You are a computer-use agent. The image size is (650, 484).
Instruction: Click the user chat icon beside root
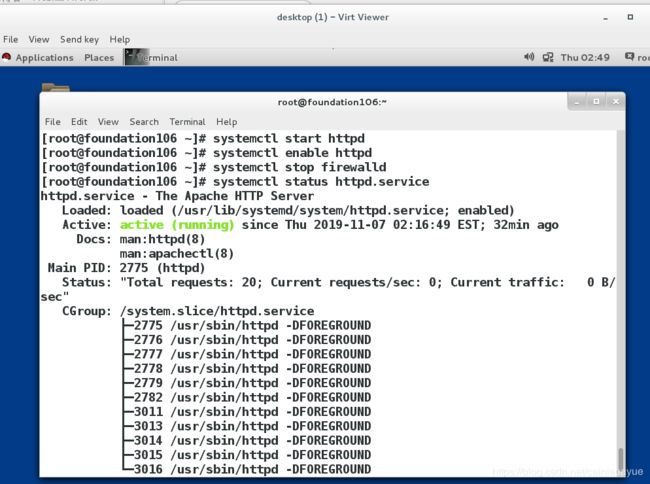coord(630,56)
